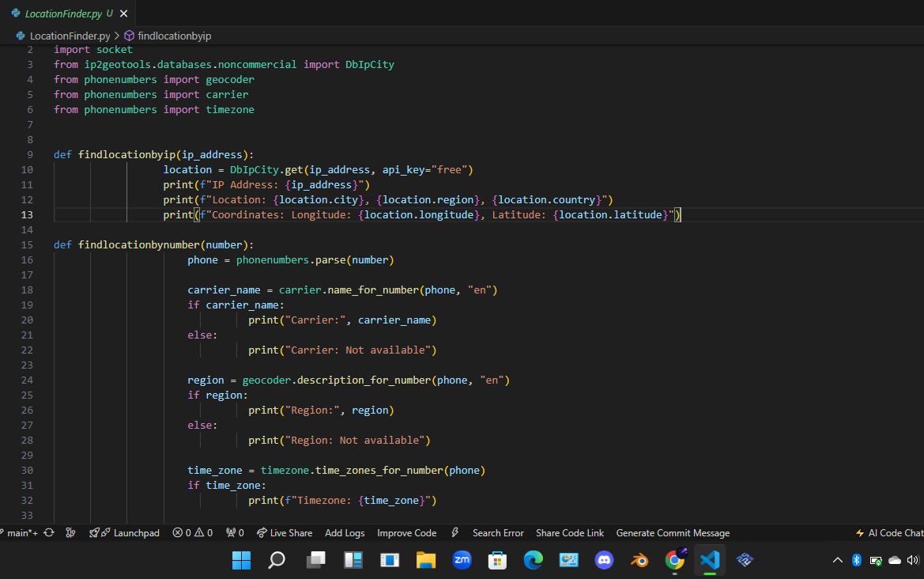
Task: Click Generate Commit Message in status bar
Action: (x=673, y=533)
